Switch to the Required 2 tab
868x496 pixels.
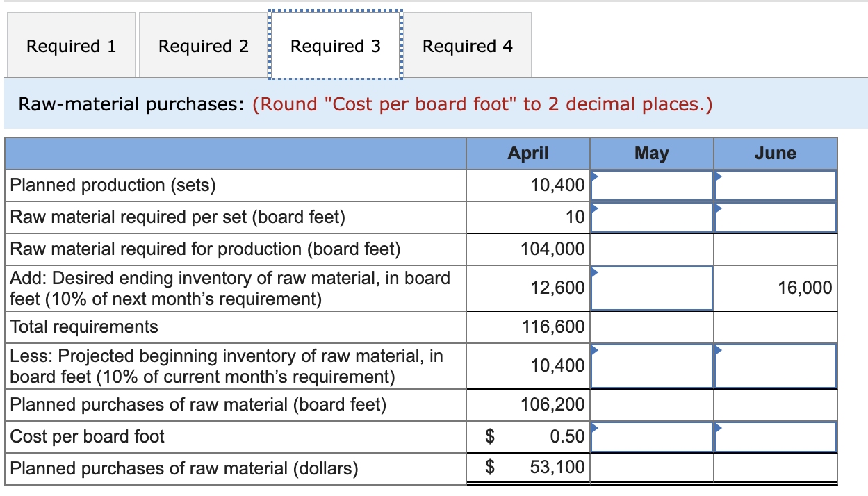pyautogui.click(x=204, y=46)
